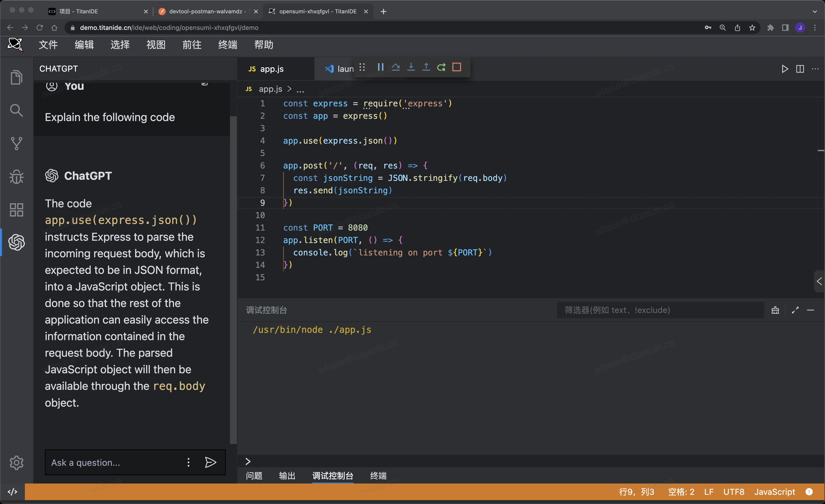Click the debug Step Over icon

coord(396,67)
